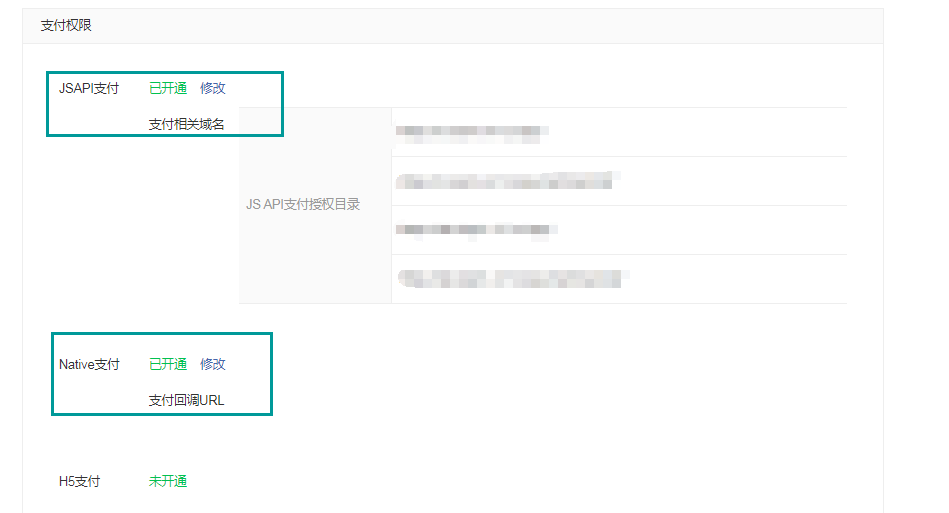Viewport: 949px width, 513px height.
Task: Click 修改 link next to JSAPI支付
Action: 212,88
